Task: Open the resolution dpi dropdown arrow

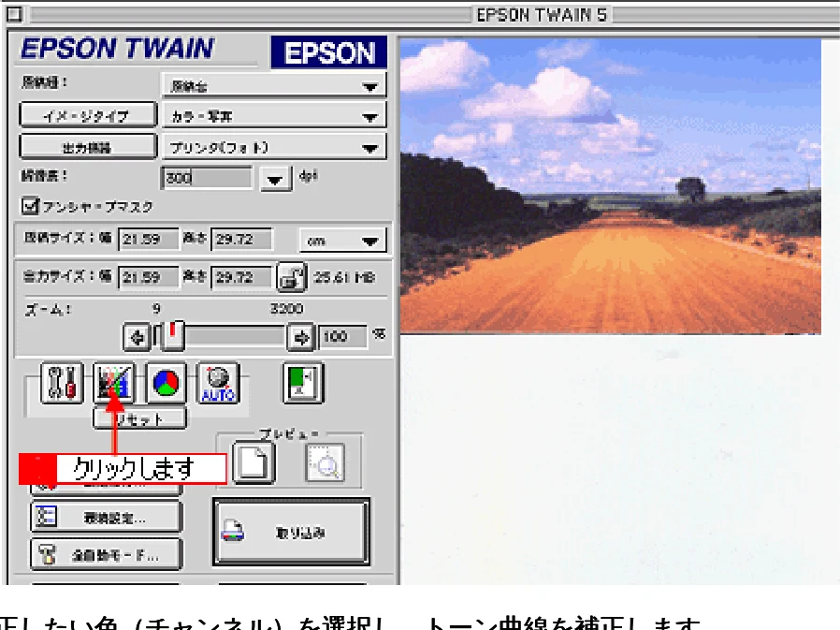Action: tap(275, 179)
